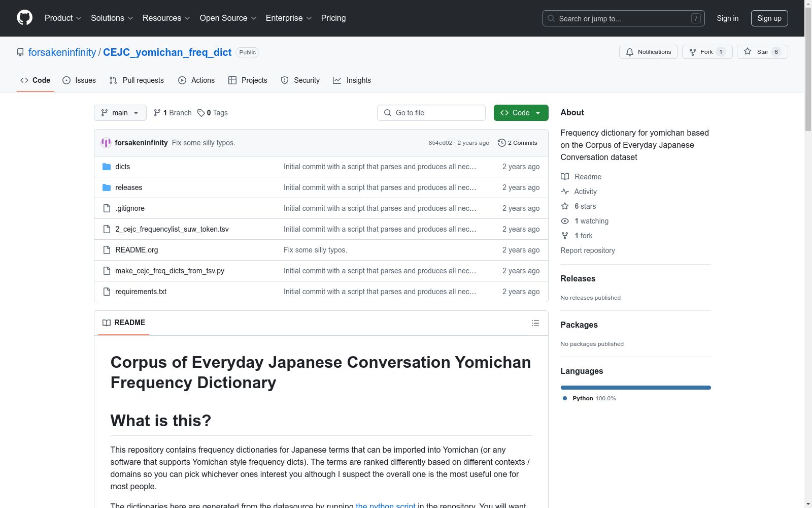Click the tag icon next to Tags
Image resolution: width=812 pixels, height=508 pixels.
point(201,113)
